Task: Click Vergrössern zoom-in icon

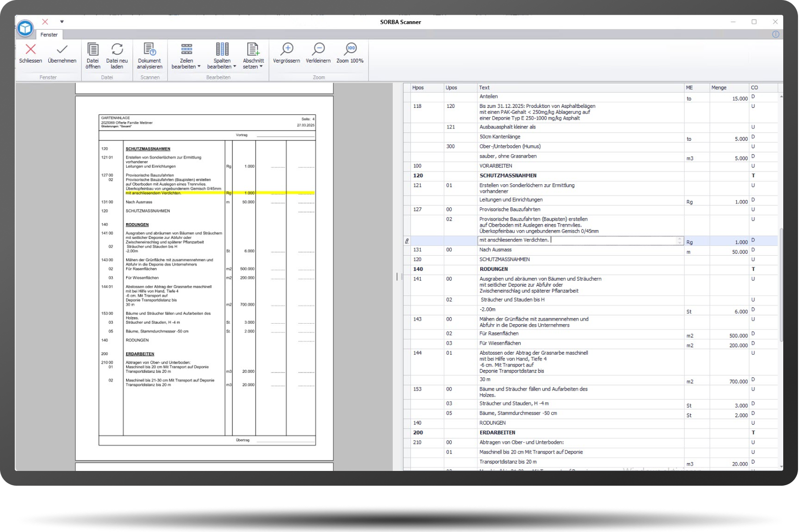Action: click(287, 49)
